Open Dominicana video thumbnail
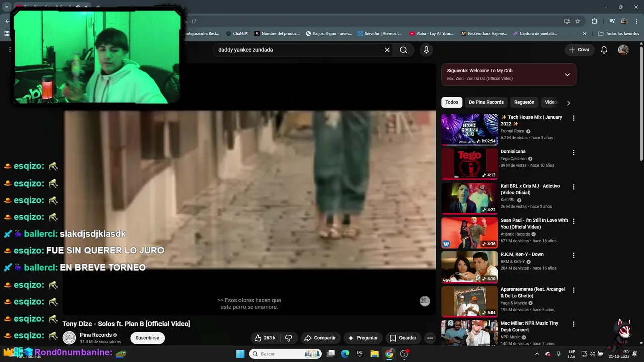The width and height of the screenshot is (644, 362). click(469, 164)
